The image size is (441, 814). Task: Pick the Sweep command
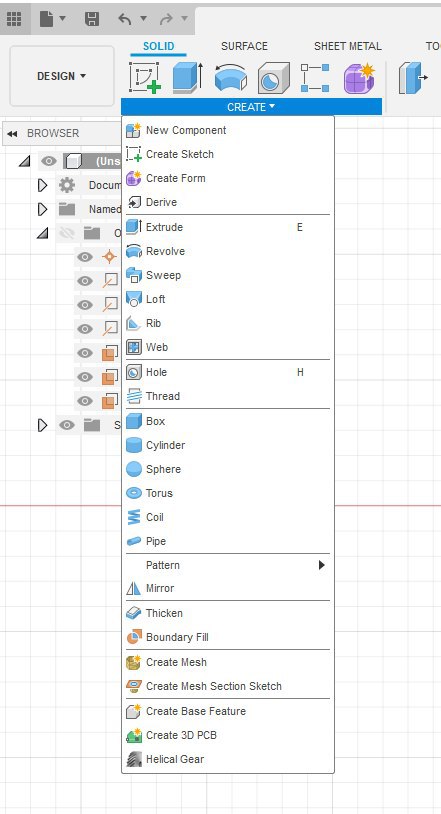tap(228, 275)
